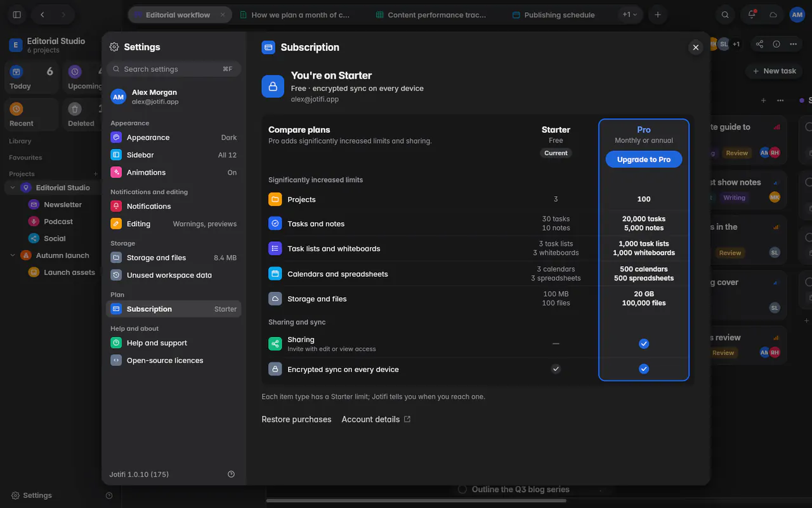Click New task button
Screen dimensions: 812x508
[x=775, y=71]
